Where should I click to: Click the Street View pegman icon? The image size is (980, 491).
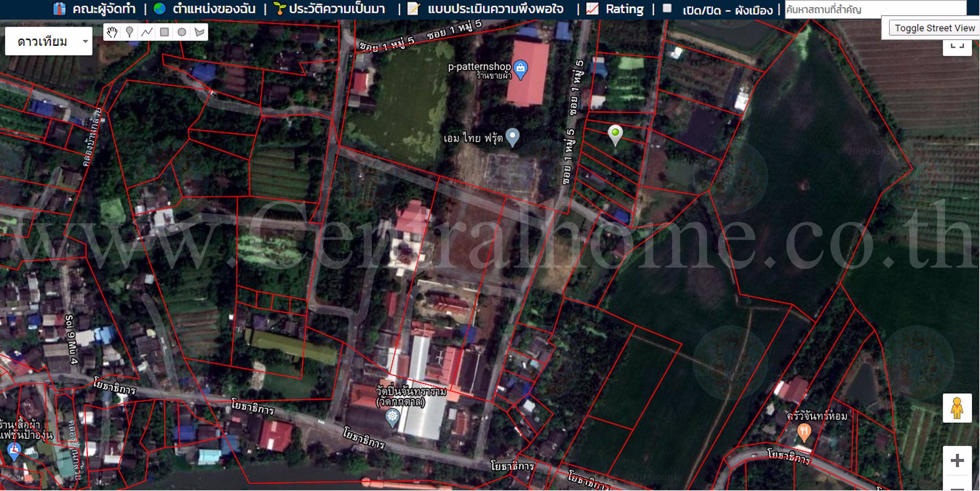[957, 408]
